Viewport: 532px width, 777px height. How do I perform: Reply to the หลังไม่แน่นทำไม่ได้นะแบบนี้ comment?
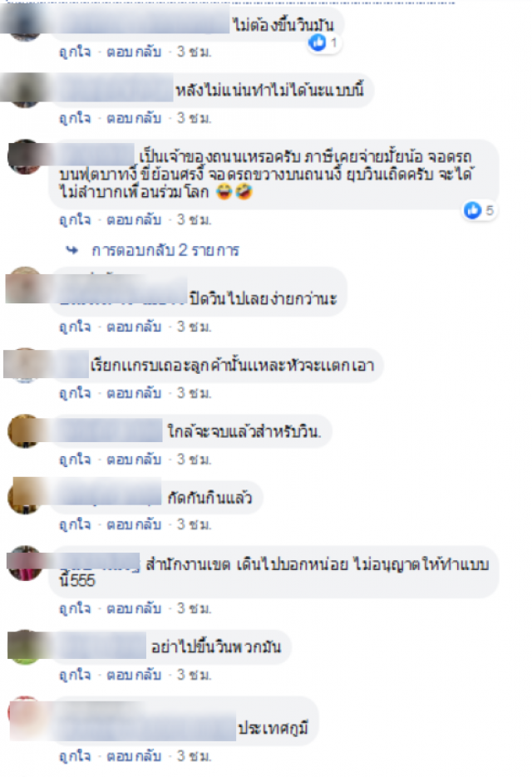tap(134, 118)
